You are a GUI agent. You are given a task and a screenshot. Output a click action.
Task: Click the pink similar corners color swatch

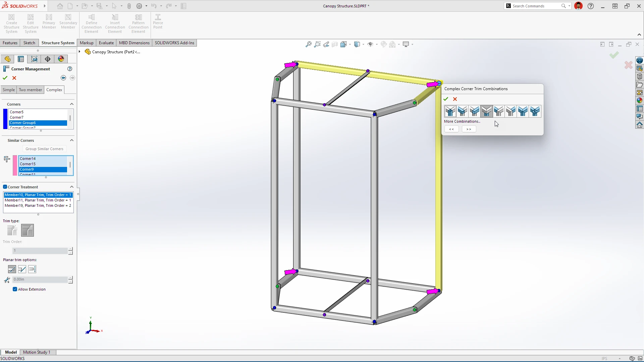[x=15, y=166]
